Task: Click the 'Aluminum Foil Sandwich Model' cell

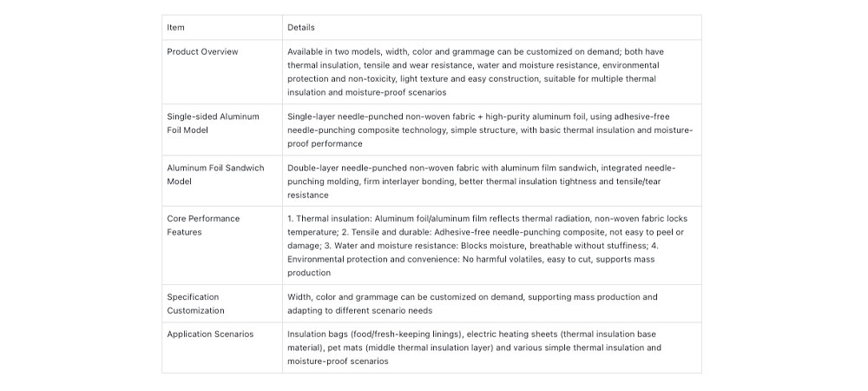Action: (215, 175)
